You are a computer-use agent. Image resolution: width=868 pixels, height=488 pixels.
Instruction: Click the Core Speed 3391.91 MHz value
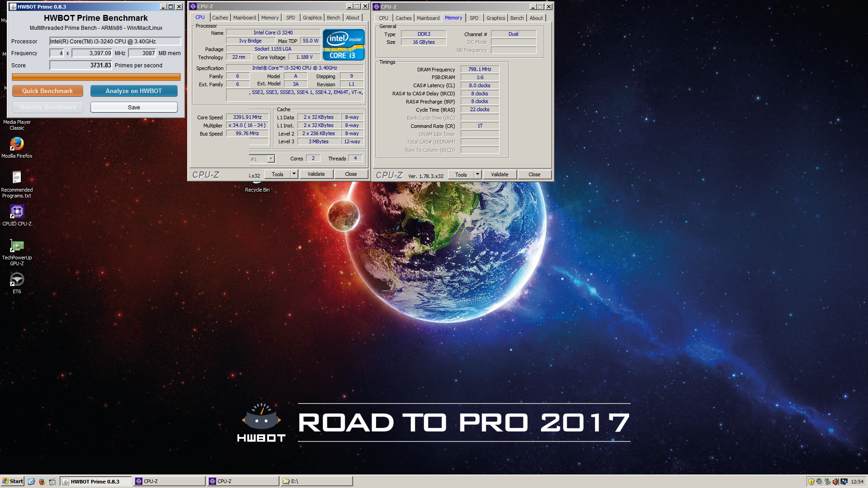pyautogui.click(x=247, y=117)
